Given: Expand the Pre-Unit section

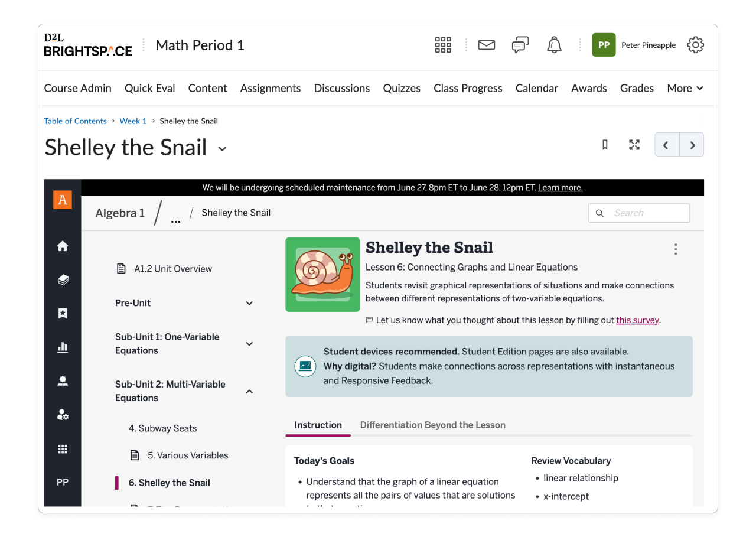Looking at the screenshot, I should [249, 303].
